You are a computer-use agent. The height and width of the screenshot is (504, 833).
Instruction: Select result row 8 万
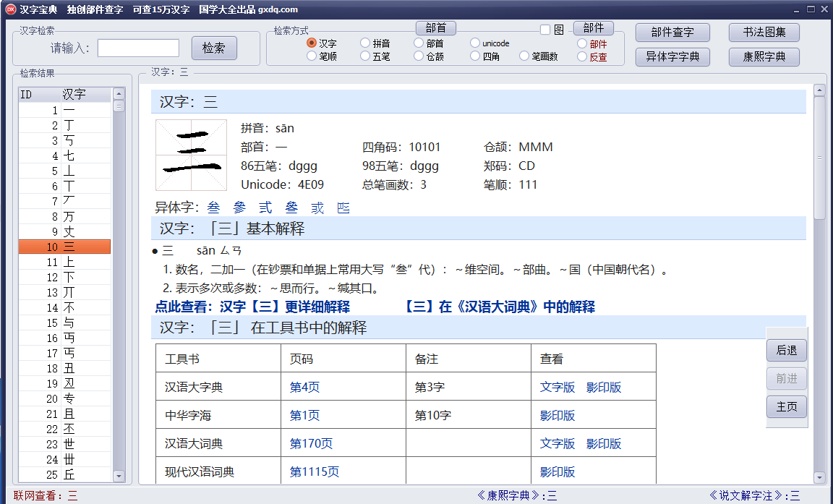click(x=65, y=217)
